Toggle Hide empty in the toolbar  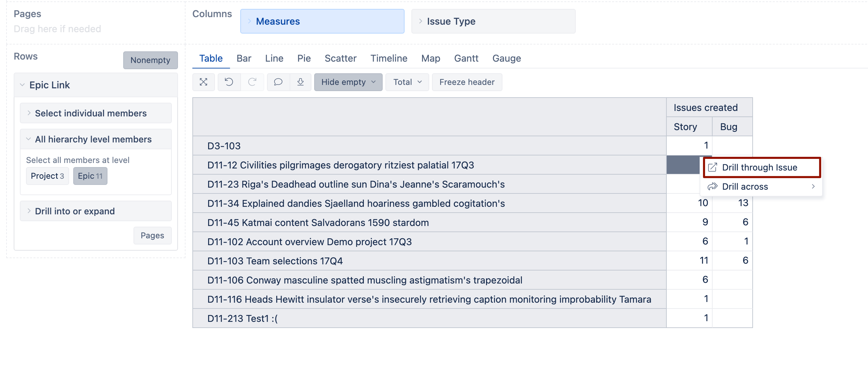(348, 82)
